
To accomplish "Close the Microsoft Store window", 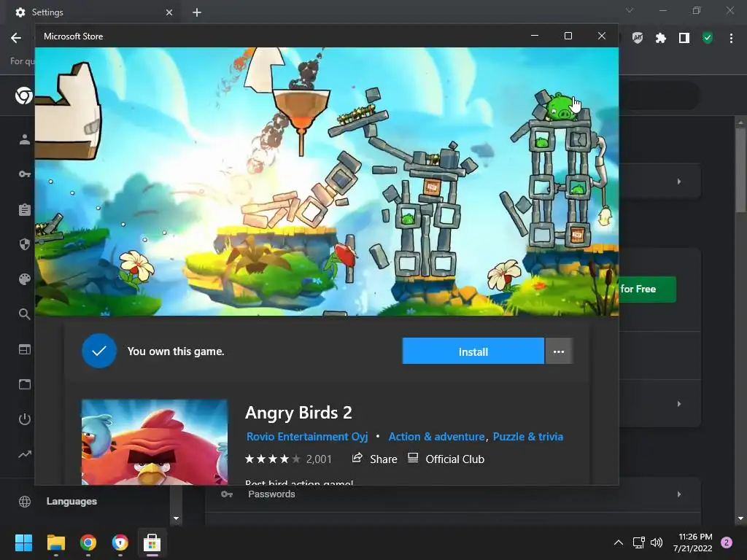I will pyautogui.click(x=602, y=36).
